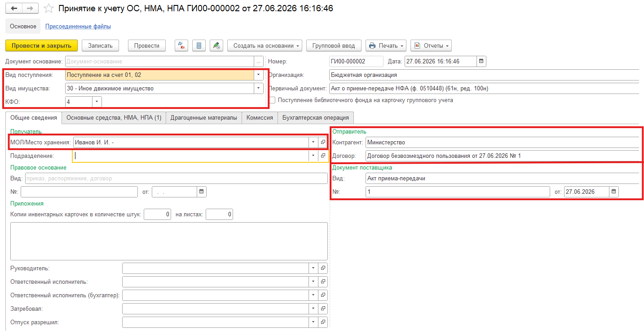Viewport: 644px width, 331px height.
Task: Expand МОЛ/Место хранения dropdown arrow
Action: (x=313, y=143)
